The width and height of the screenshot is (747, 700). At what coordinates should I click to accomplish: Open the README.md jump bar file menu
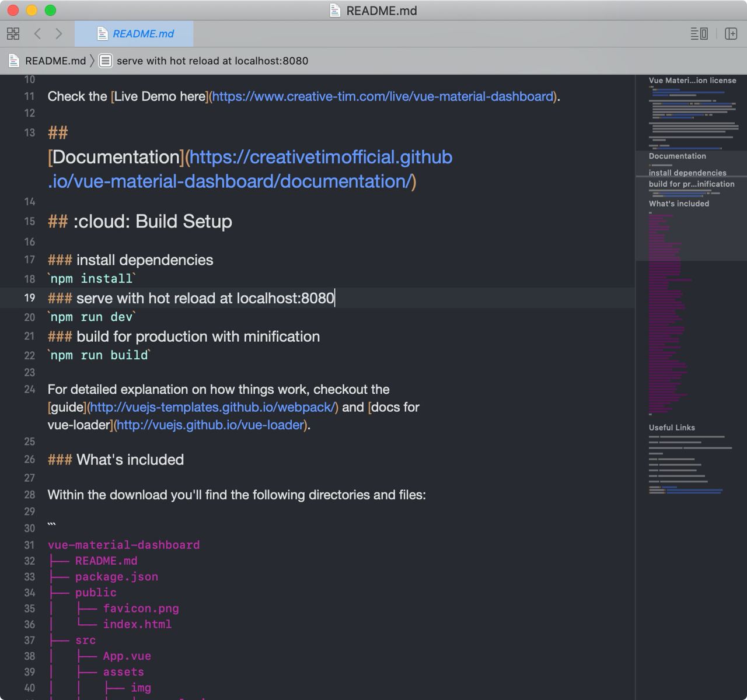(55, 61)
